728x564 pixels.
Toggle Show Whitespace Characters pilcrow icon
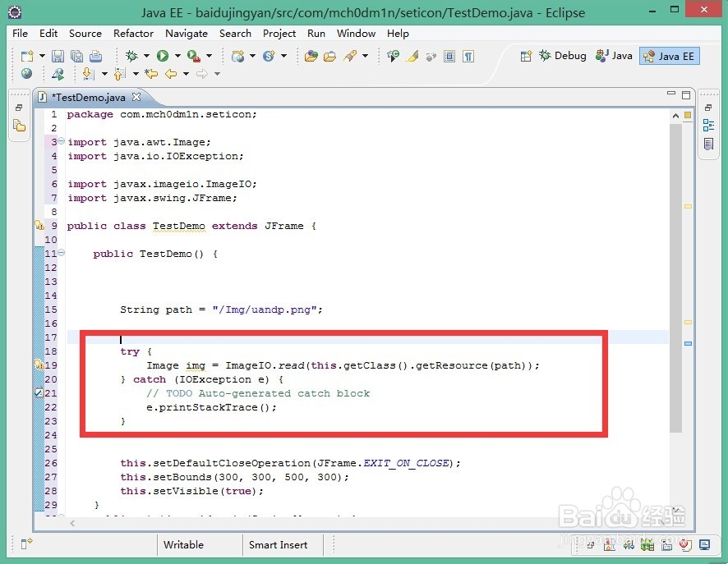468,56
